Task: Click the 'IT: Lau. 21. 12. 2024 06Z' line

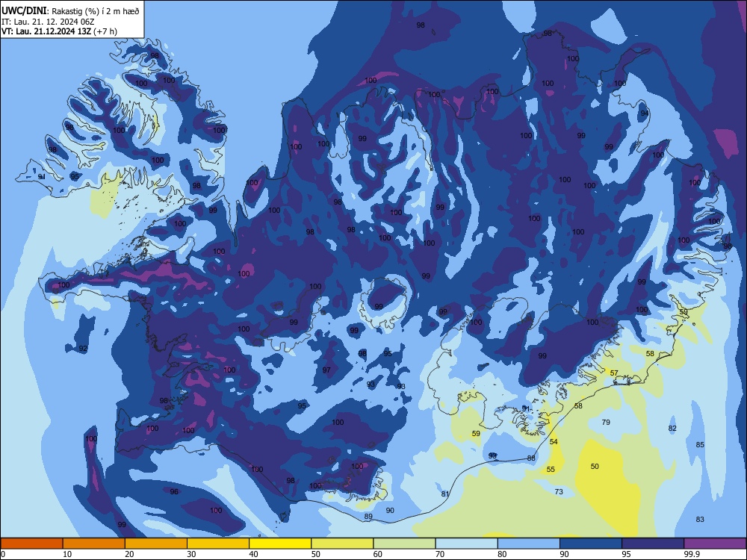Action: (48, 22)
